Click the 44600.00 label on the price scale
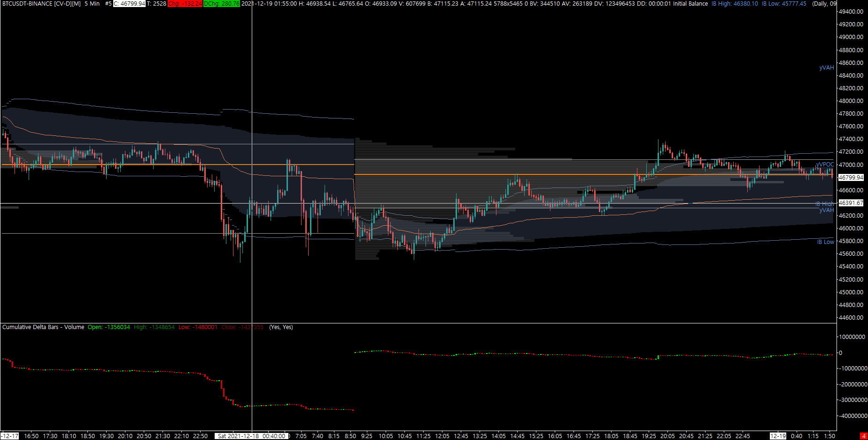Viewport: 868px width, 440px height. pos(851,318)
